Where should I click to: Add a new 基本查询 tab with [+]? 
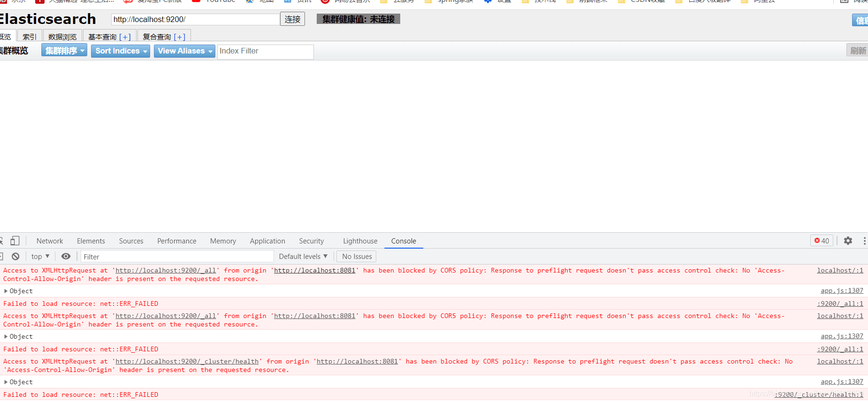[x=125, y=37]
